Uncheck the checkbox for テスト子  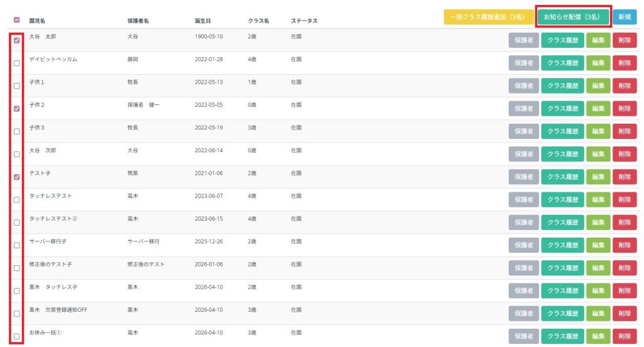(x=17, y=177)
